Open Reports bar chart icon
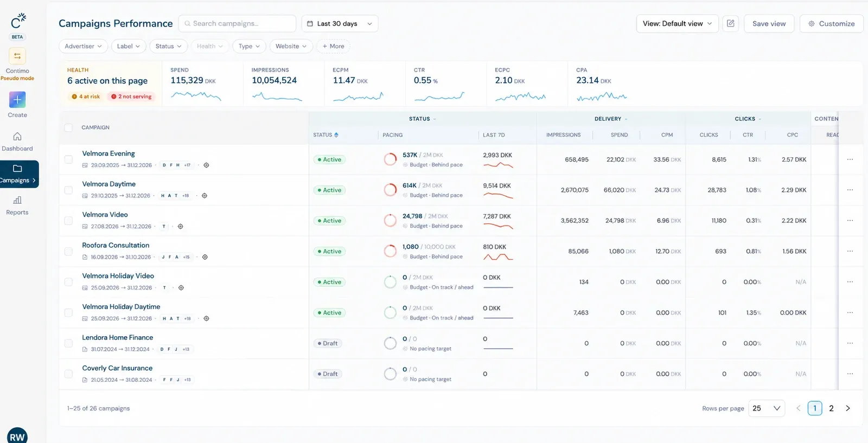868x443 pixels. pyautogui.click(x=17, y=200)
